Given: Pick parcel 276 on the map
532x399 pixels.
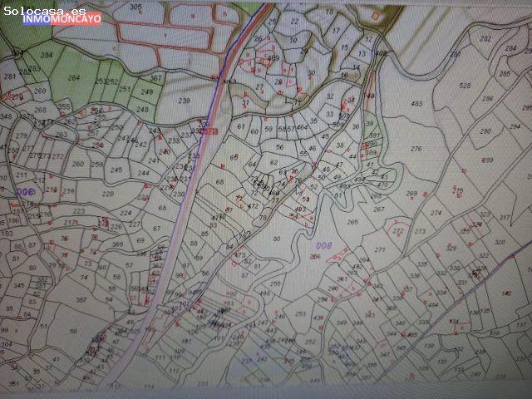Looking at the screenshot, I should click(416, 149).
